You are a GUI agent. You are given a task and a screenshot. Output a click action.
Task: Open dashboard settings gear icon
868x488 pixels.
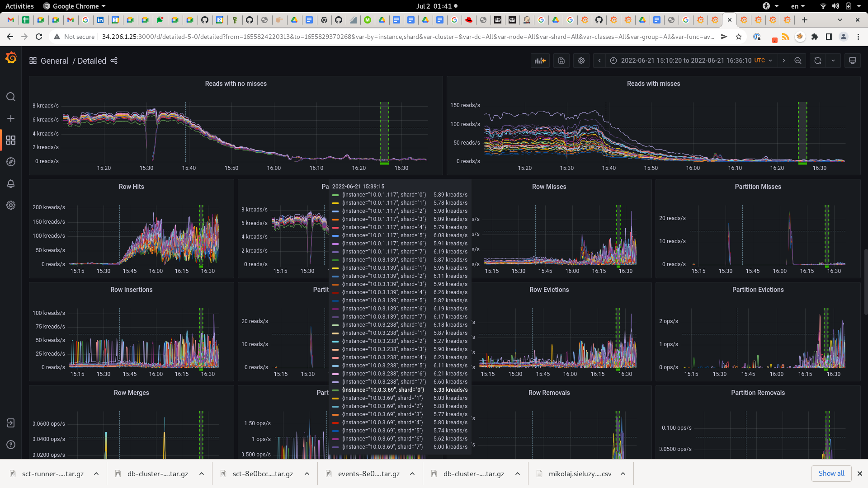pos(581,61)
